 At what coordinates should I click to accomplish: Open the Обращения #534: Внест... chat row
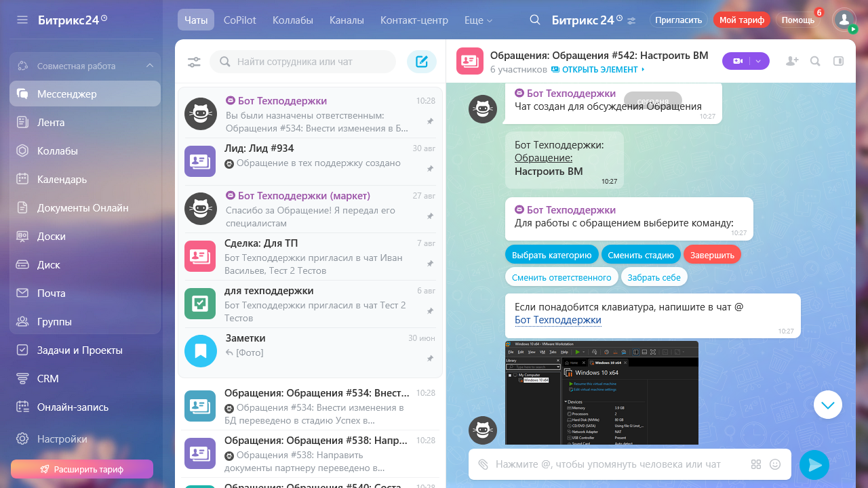coord(310,407)
